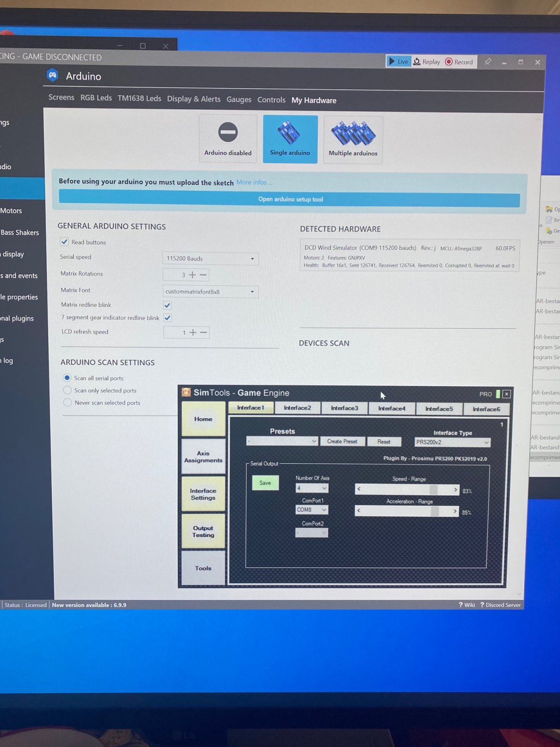Click left arrow of Speed - Range slider

tap(359, 489)
